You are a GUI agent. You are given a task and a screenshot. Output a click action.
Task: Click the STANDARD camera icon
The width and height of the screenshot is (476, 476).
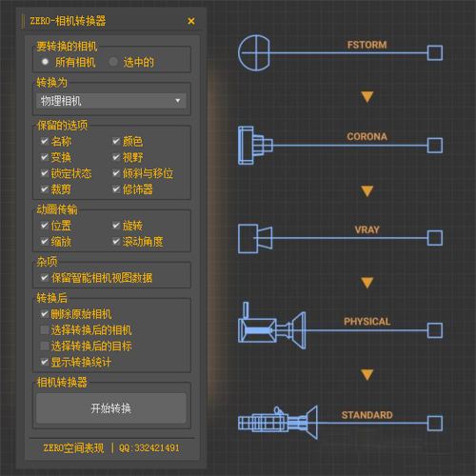[x=278, y=422]
